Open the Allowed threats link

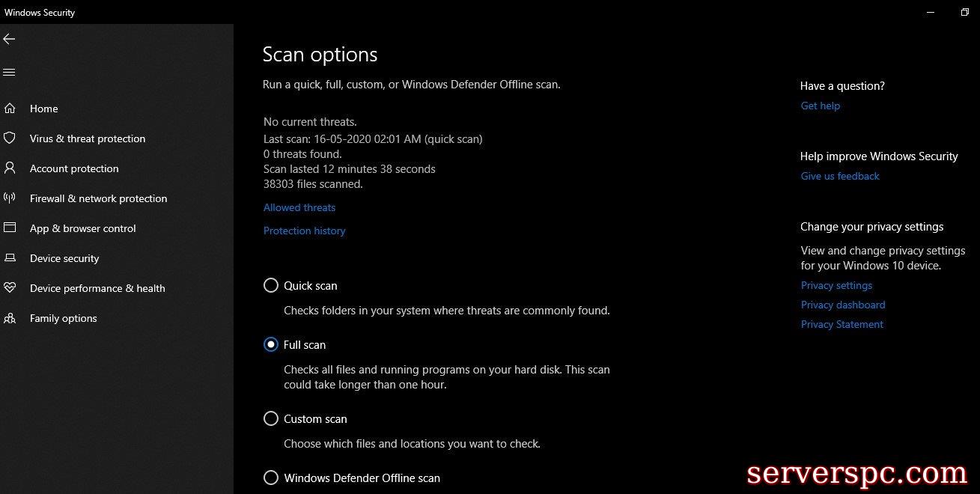tap(299, 207)
